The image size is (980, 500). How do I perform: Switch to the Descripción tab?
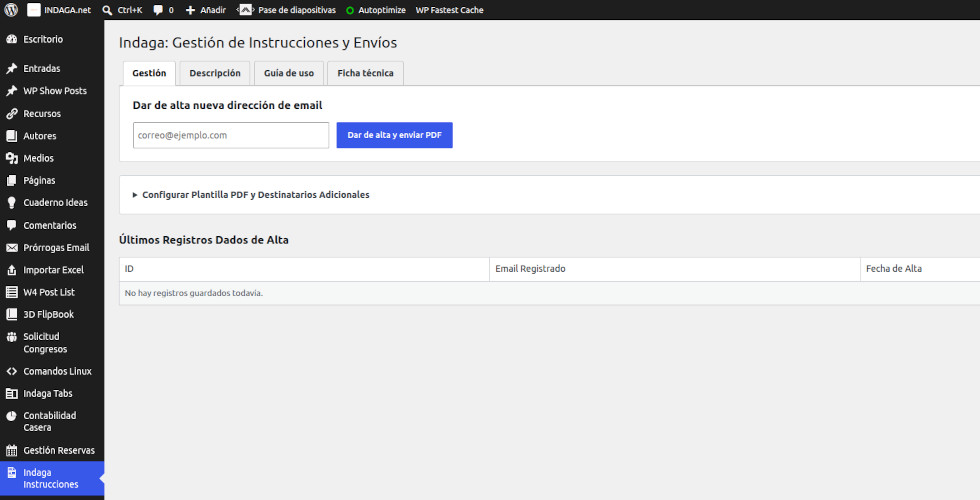click(x=215, y=73)
